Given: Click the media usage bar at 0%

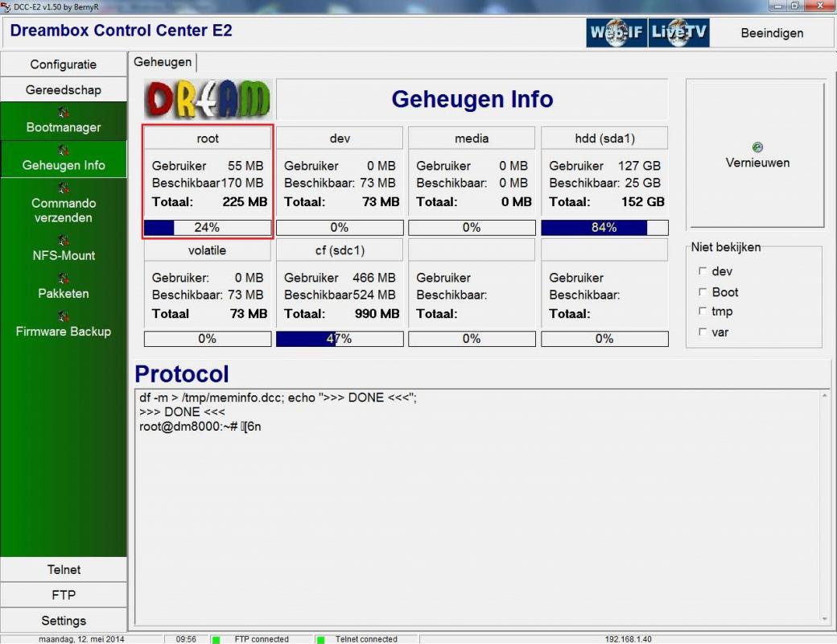Looking at the screenshot, I should [472, 228].
